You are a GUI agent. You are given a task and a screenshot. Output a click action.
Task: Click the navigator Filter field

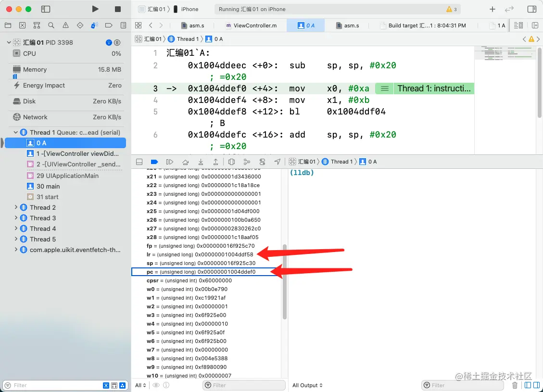(x=52, y=385)
